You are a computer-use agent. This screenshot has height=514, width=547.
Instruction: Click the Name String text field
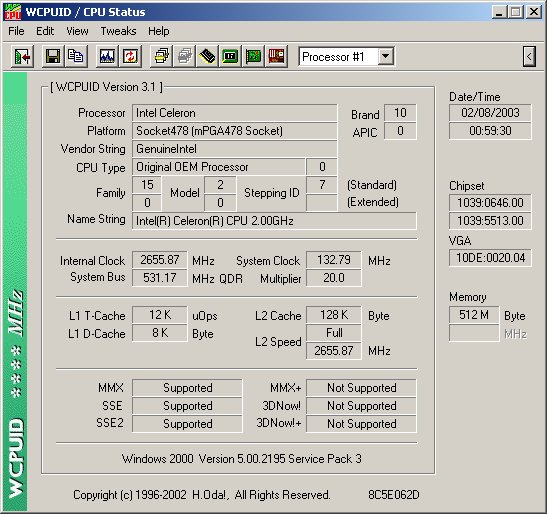[x=274, y=221]
